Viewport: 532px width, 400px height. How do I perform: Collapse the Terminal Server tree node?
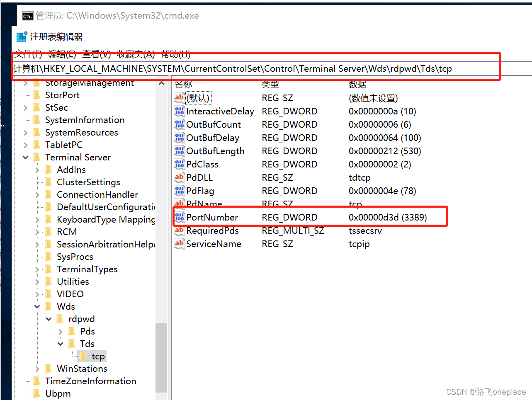click(26, 157)
